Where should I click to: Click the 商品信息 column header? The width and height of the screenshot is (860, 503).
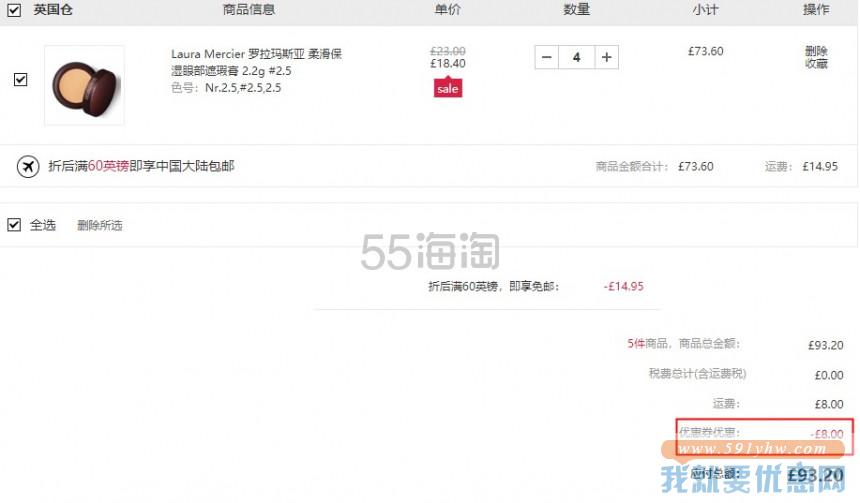pos(249,9)
